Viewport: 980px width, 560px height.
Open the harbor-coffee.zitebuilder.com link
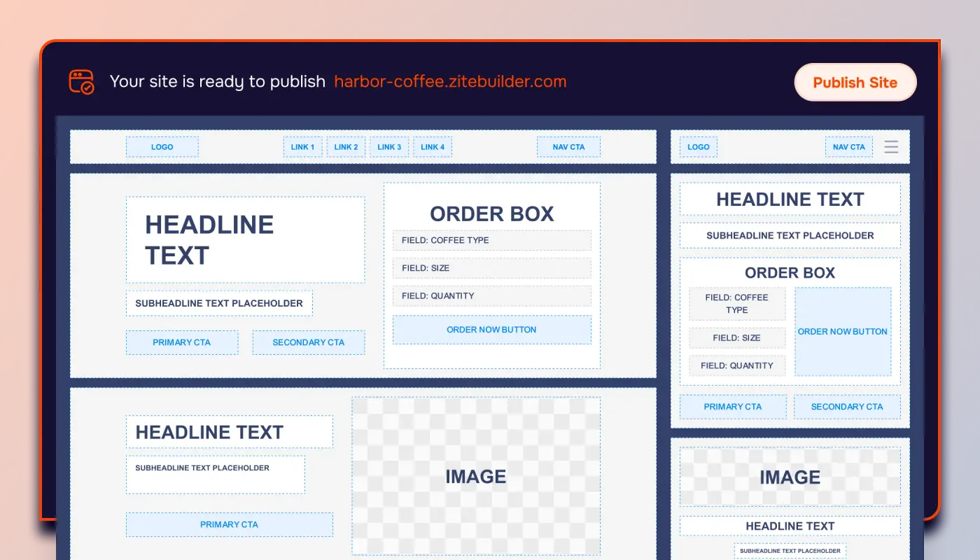coord(450,81)
